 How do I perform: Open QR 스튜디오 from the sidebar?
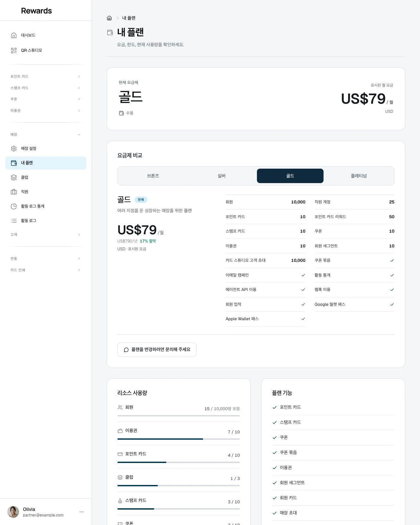click(46, 50)
